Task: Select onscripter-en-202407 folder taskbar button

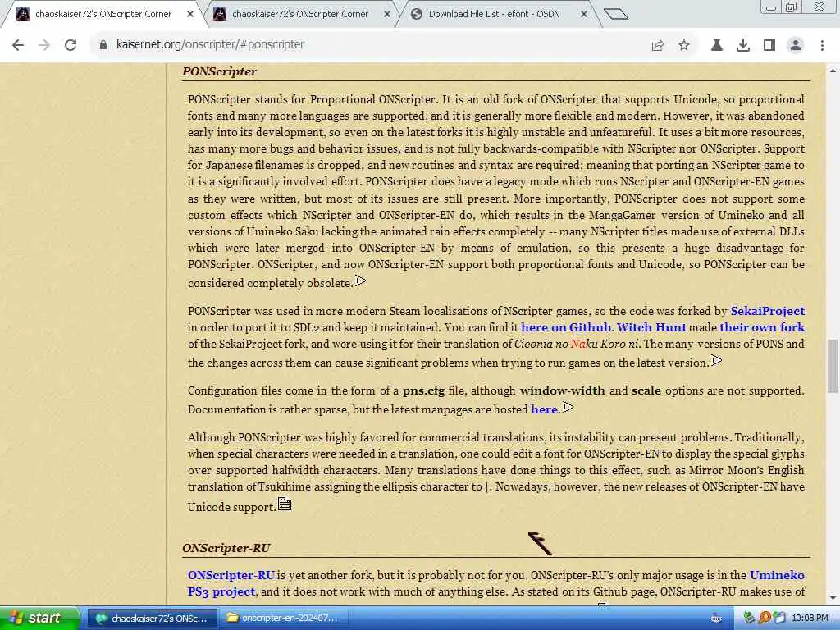Action: tap(284, 619)
